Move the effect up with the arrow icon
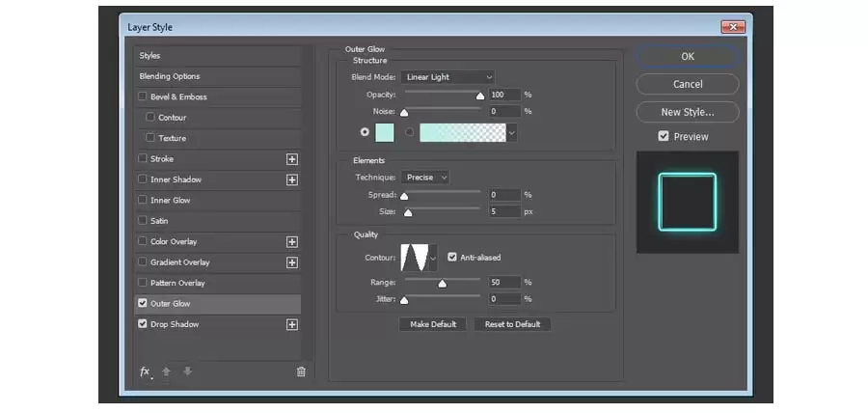 click(166, 372)
